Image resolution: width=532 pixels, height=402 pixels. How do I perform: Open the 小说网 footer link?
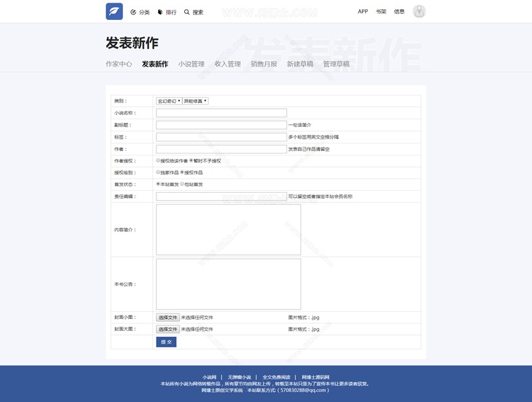[209, 377]
